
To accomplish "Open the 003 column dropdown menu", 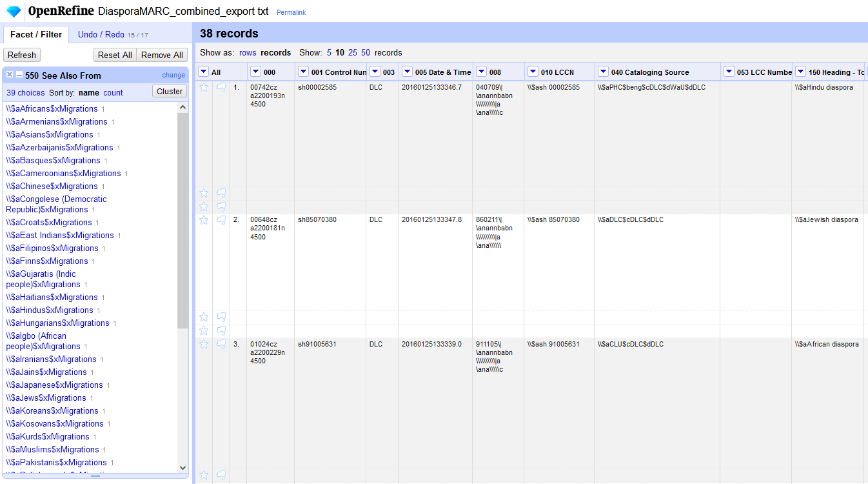I will 375,72.
